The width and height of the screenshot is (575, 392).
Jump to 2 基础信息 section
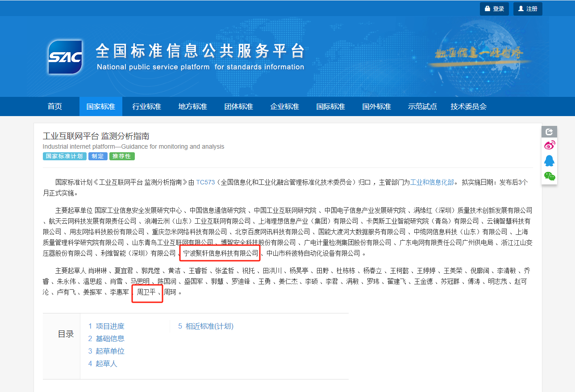(x=106, y=339)
